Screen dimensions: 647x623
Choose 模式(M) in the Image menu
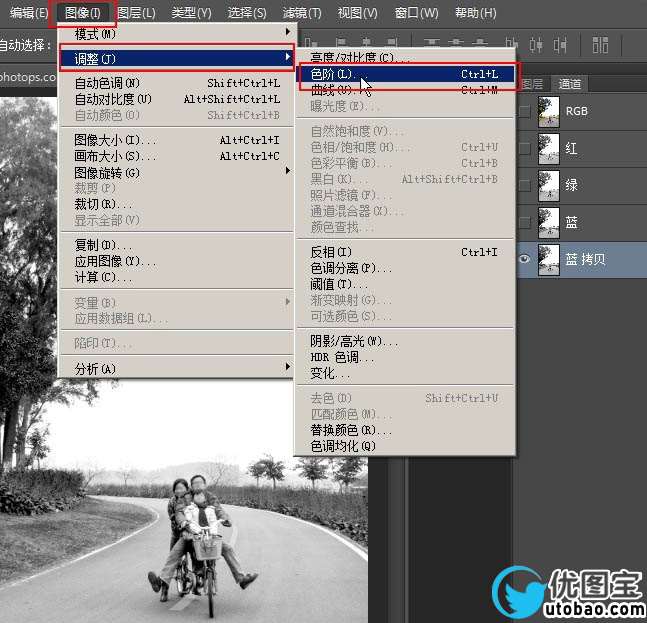[176, 33]
